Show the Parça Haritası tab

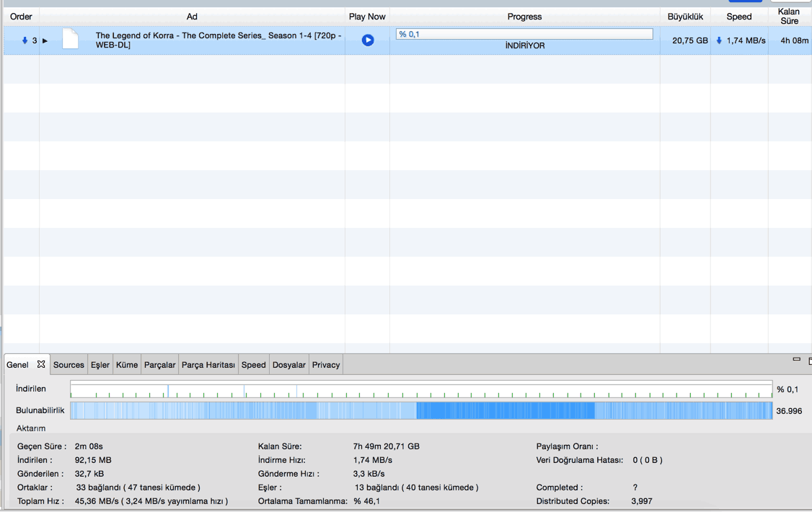point(208,365)
